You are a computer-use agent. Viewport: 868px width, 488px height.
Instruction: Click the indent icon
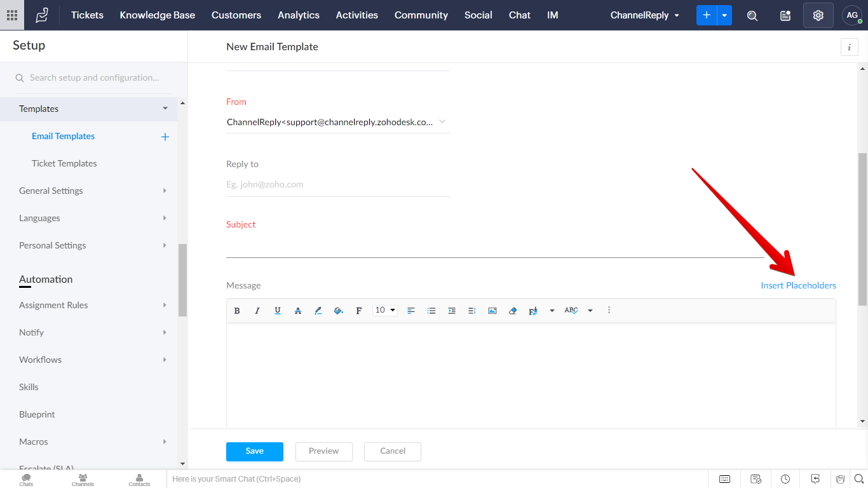point(452,311)
